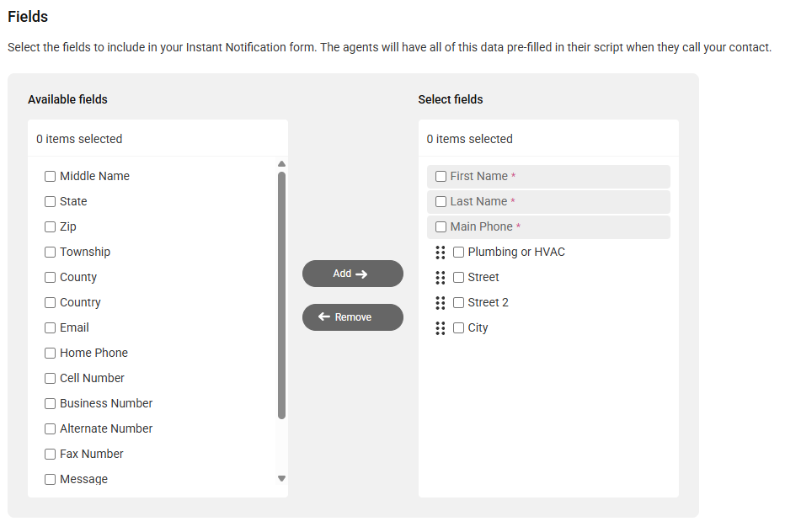Click the scroll down arrow in Available fields

(x=281, y=478)
